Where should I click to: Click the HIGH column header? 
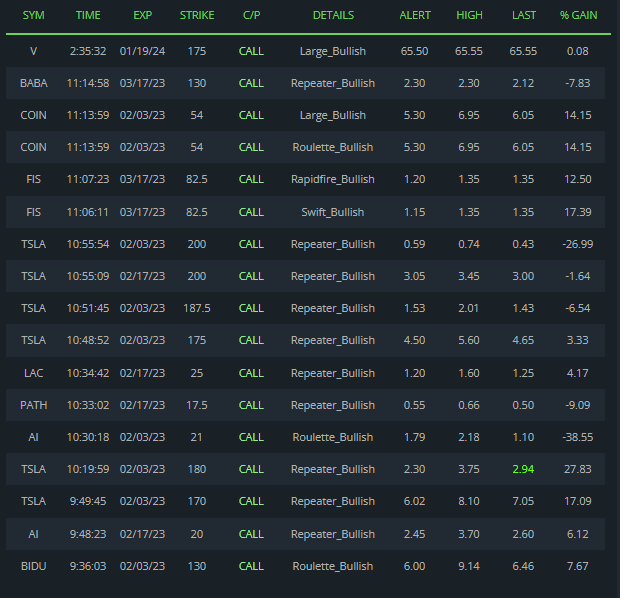469,15
